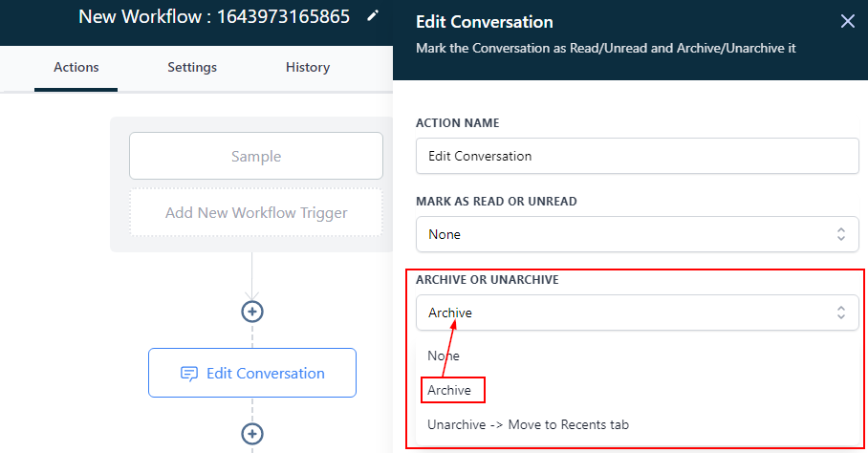The height and width of the screenshot is (453, 868).
Task: Click the upper plus icon below trigger box
Action: click(252, 312)
